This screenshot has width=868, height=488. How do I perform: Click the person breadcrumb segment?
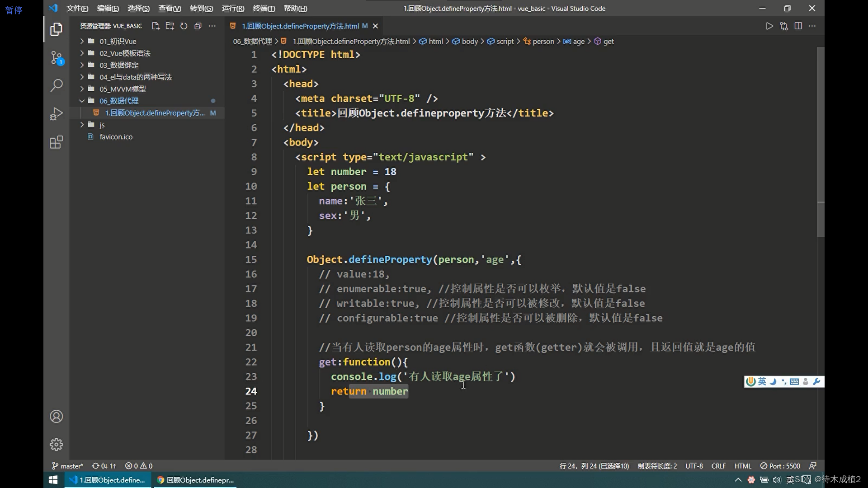(x=538, y=42)
